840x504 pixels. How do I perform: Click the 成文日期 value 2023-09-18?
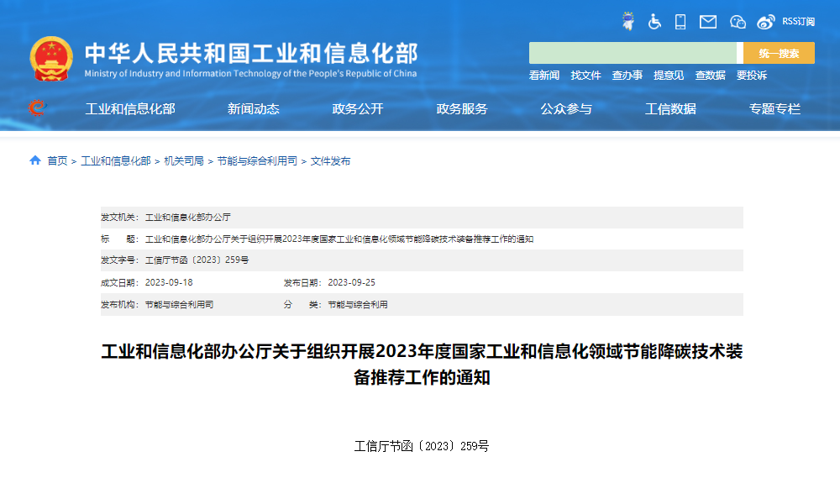(x=169, y=283)
